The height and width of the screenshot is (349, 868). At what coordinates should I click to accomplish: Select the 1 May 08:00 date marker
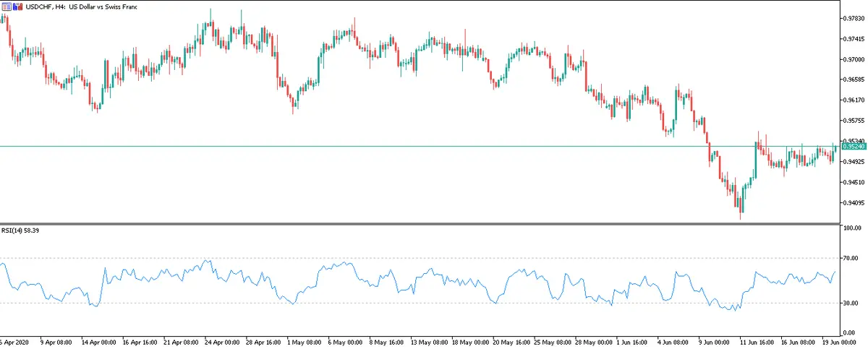(x=304, y=342)
